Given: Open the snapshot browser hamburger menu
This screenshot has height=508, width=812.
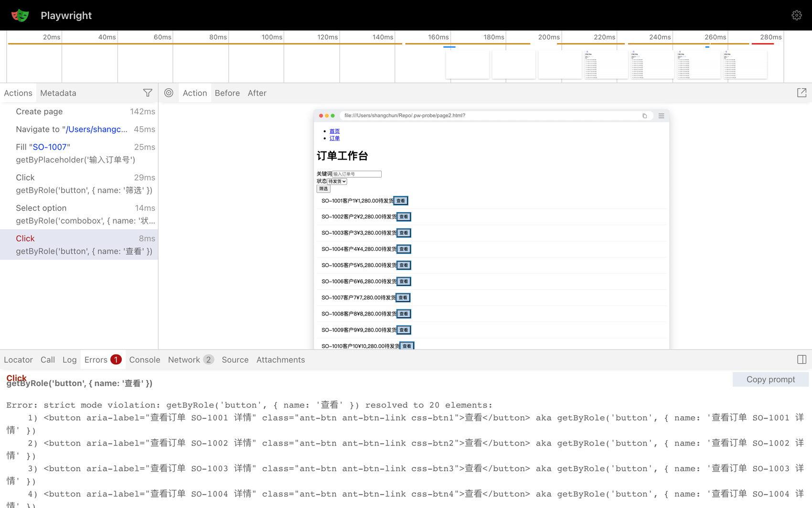Looking at the screenshot, I should pos(661,116).
